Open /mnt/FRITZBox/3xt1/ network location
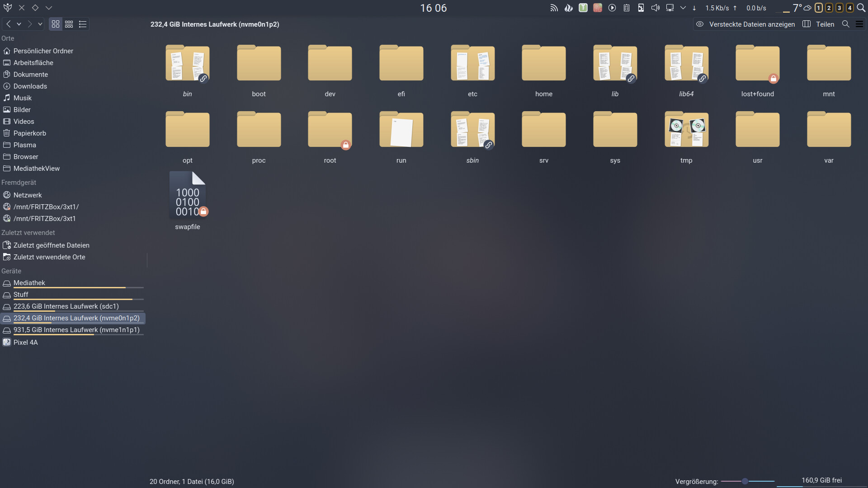The height and width of the screenshot is (488, 868). 46,207
